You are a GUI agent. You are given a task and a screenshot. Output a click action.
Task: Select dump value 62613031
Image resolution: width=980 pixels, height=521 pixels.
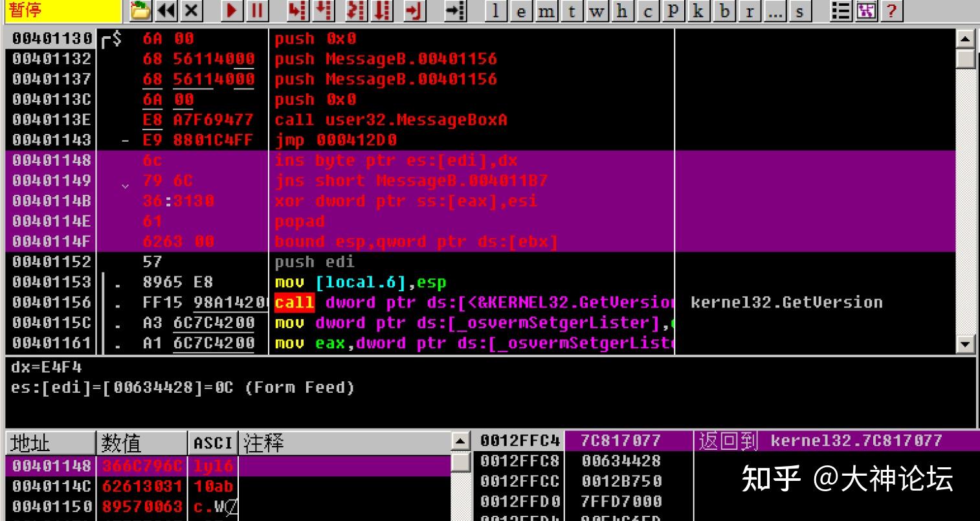[x=143, y=486]
